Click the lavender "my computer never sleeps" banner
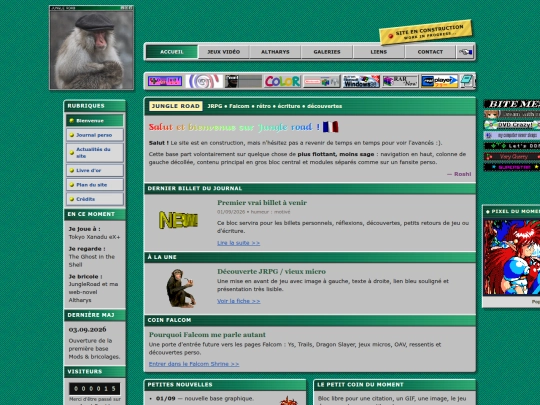 point(512,135)
